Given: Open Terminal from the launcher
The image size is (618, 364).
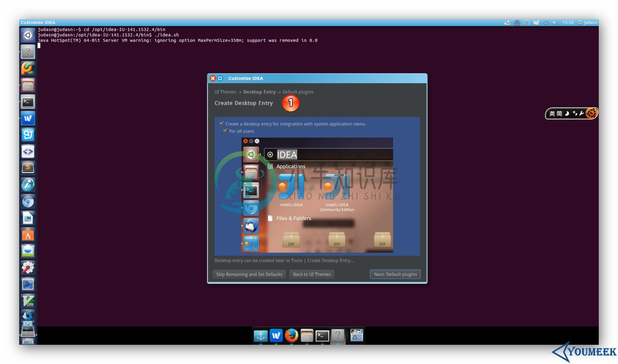Looking at the screenshot, I should point(28,102).
